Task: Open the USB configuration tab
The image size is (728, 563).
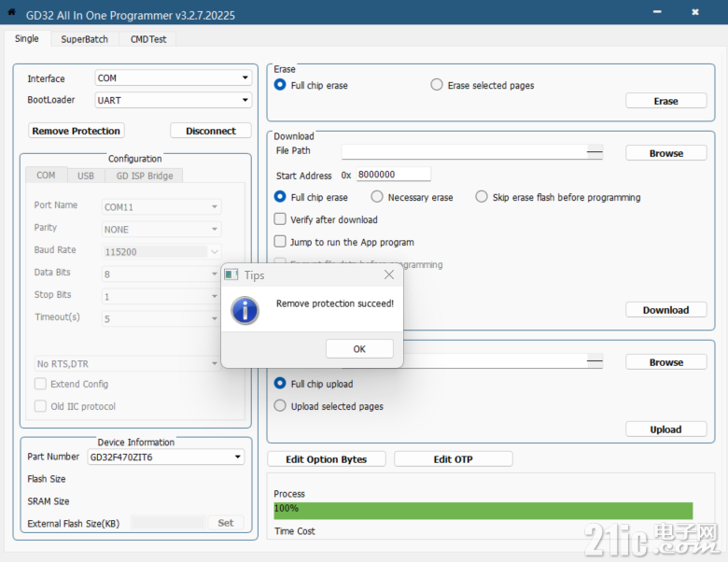Action: (x=86, y=176)
